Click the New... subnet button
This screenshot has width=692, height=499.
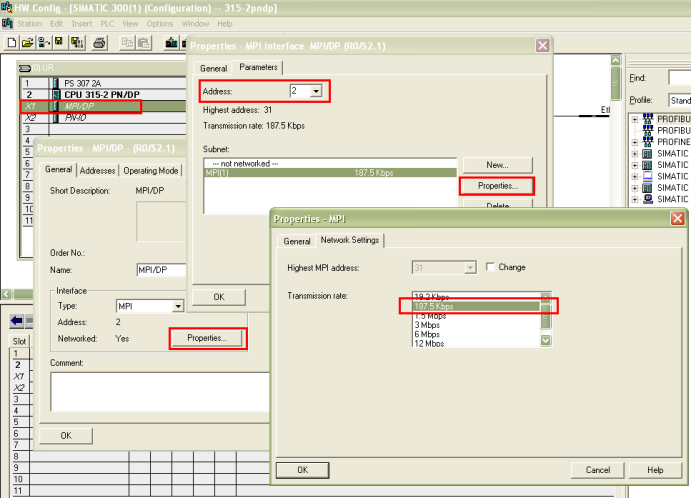496,164
